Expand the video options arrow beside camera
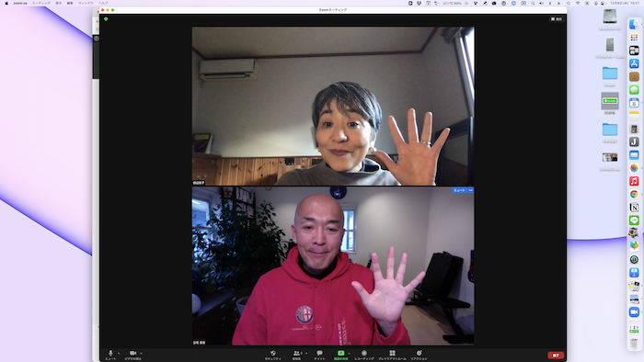The height and width of the screenshot is (362, 644). tap(142, 353)
